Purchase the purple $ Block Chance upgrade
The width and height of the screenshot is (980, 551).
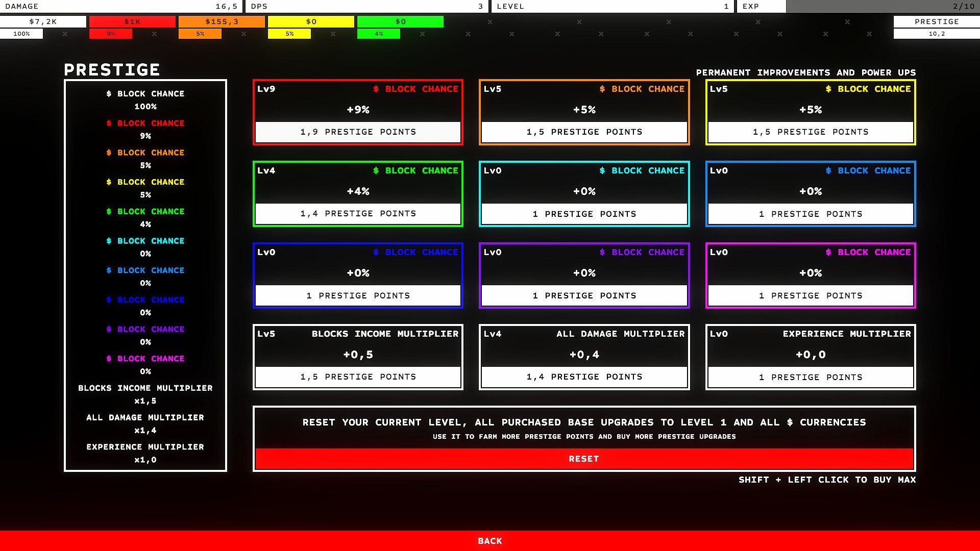coord(584,295)
